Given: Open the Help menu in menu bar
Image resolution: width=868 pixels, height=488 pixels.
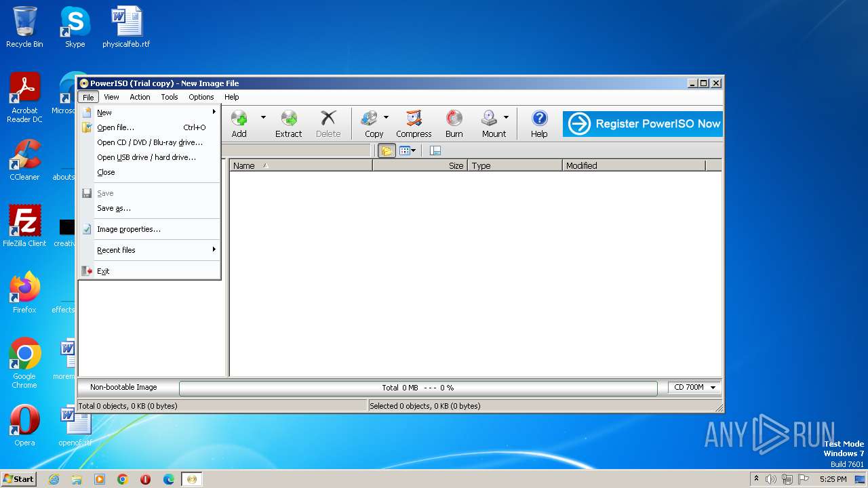Looking at the screenshot, I should click(232, 97).
